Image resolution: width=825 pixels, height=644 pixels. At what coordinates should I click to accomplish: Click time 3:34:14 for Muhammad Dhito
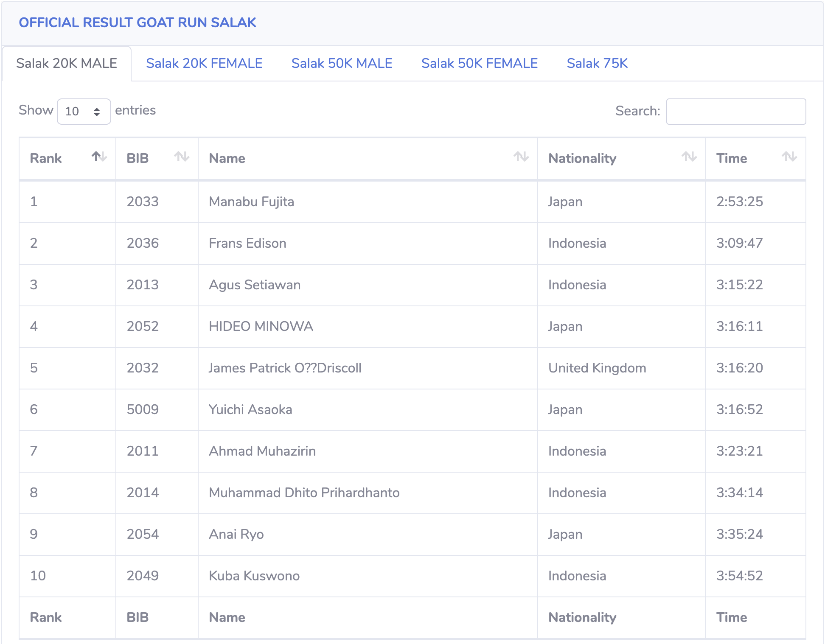click(x=739, y=493)
